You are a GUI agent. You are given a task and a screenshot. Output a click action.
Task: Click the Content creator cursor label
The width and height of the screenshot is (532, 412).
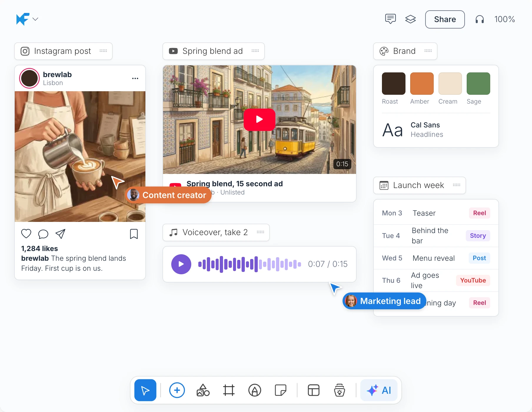pos(169,195)
